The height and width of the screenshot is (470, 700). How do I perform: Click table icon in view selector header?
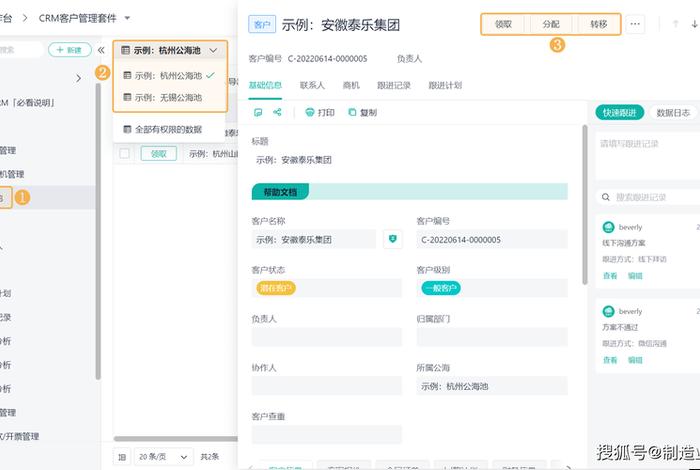[125, 50]
